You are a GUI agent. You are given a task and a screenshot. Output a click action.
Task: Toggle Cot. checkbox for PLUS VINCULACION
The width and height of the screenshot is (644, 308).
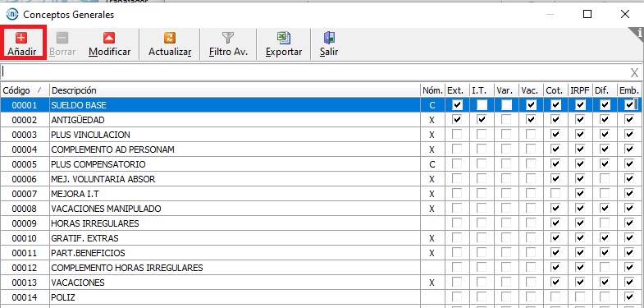(x=555, y=135)
